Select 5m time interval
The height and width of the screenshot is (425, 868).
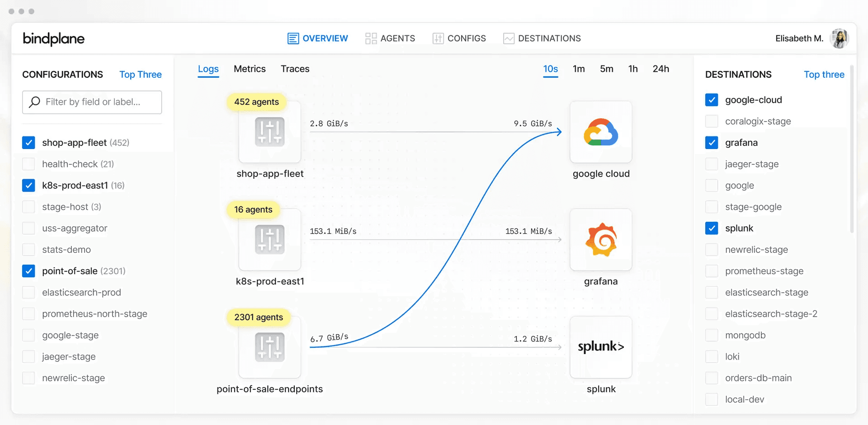606,69
